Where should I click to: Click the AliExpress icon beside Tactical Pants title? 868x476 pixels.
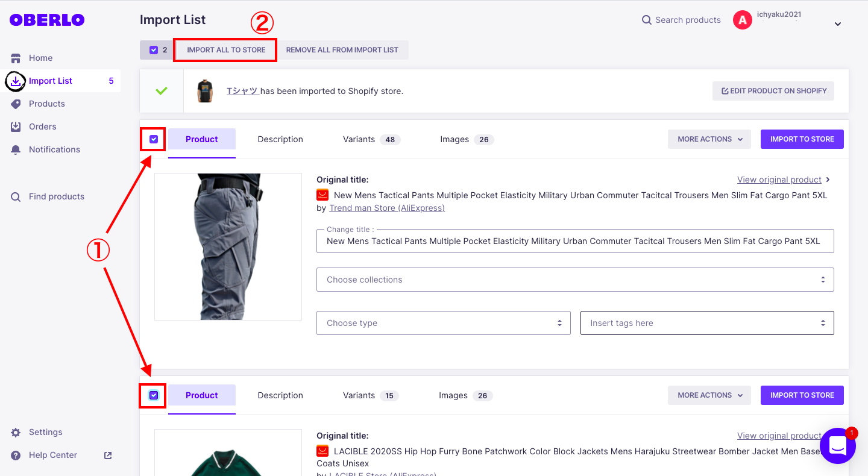[x=322, y=195]
